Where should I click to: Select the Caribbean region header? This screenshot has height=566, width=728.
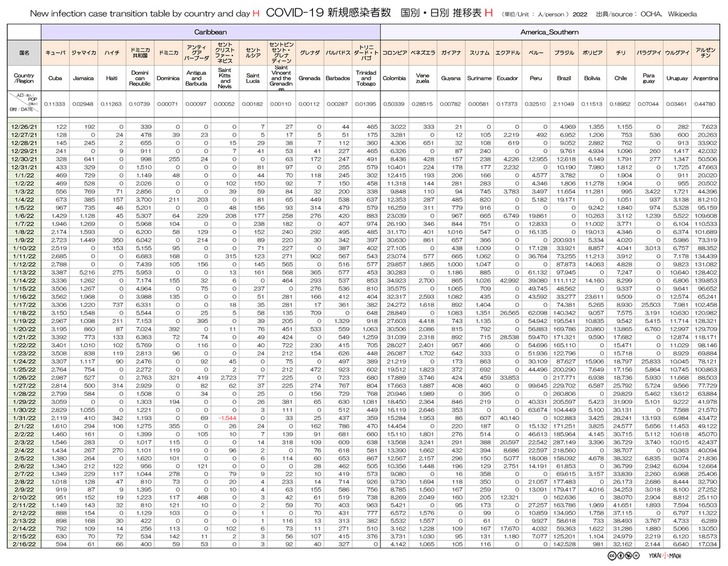pyautogui.click(x=211, y=31)
